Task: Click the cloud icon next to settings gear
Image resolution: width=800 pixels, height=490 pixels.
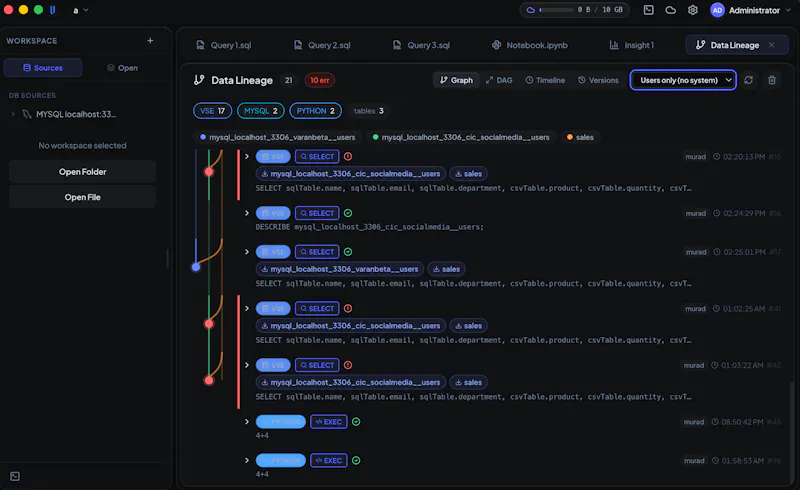Action: 670,10
